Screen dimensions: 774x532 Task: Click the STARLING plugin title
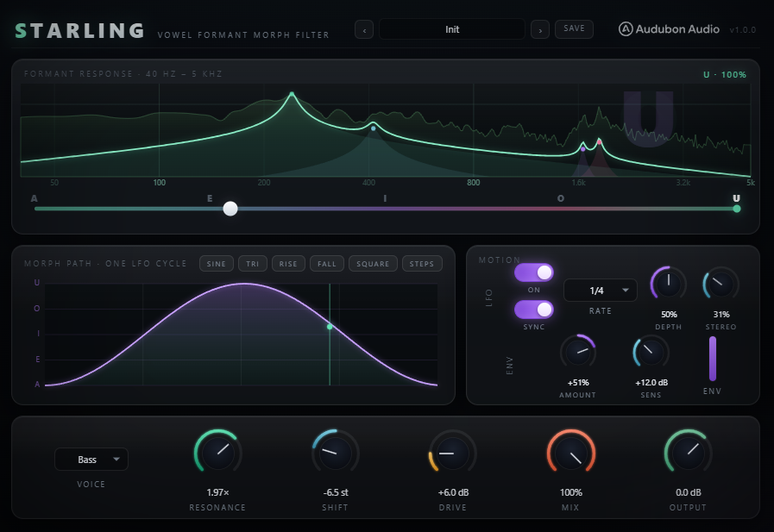(x=79, y=30)
